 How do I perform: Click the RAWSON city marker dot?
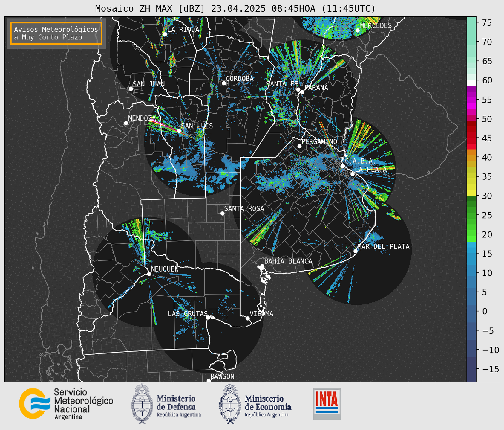tap(209, 381)
